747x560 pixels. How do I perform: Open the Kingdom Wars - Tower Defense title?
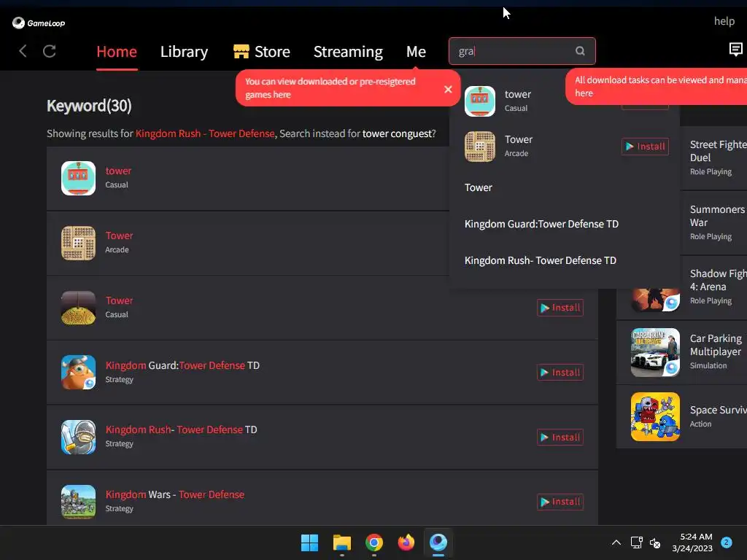coord(175,494)
